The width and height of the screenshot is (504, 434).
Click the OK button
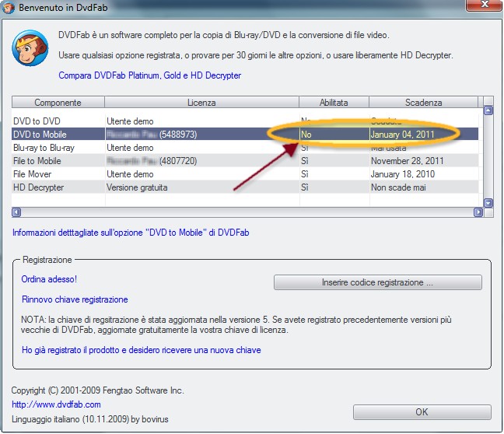(422, 412)
